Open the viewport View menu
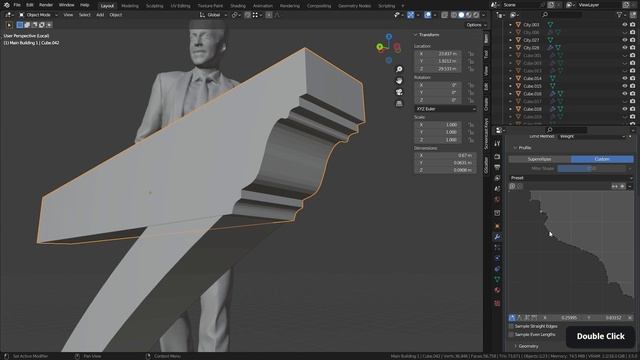Viewport: 640px width, 360px height. (x=68, y=15)
